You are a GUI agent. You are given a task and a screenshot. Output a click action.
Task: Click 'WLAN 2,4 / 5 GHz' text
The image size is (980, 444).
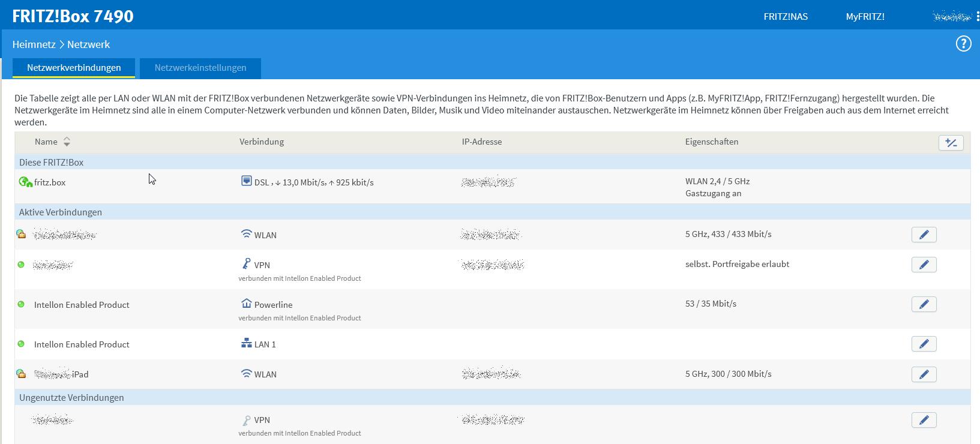point(717,181)
